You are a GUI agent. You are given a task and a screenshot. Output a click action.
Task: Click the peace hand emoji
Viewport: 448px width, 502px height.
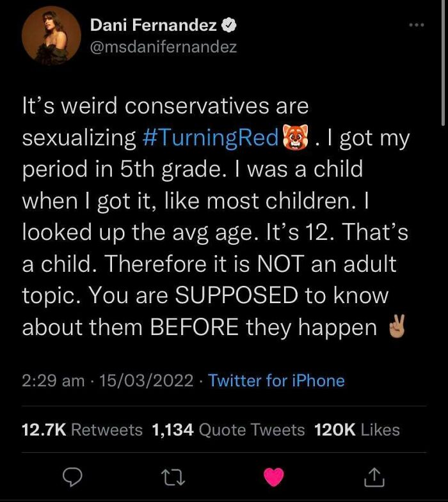click(x=397, y=327)
